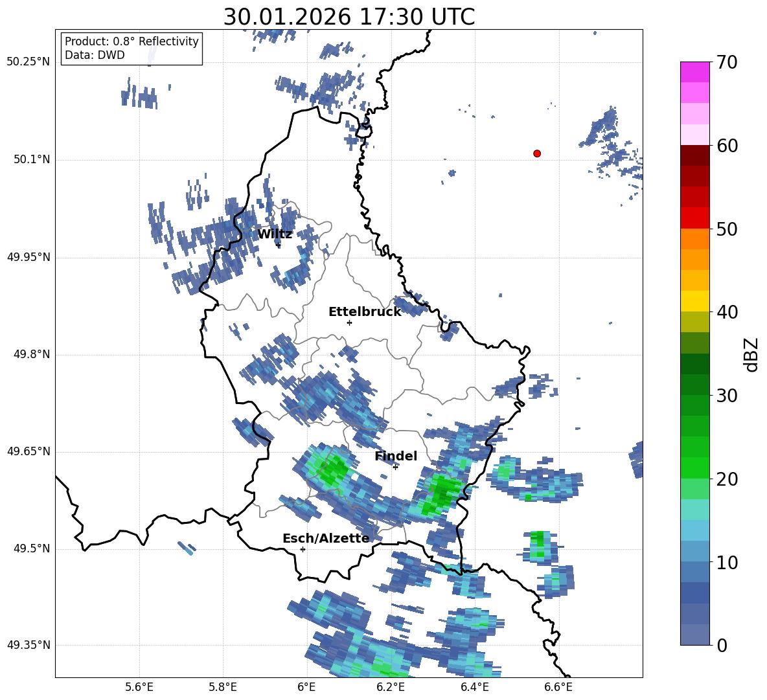Click the 49.8°N latitude label
Image resolution: width=767 pixels, height=700 pixels.
(x=32, y=354)
